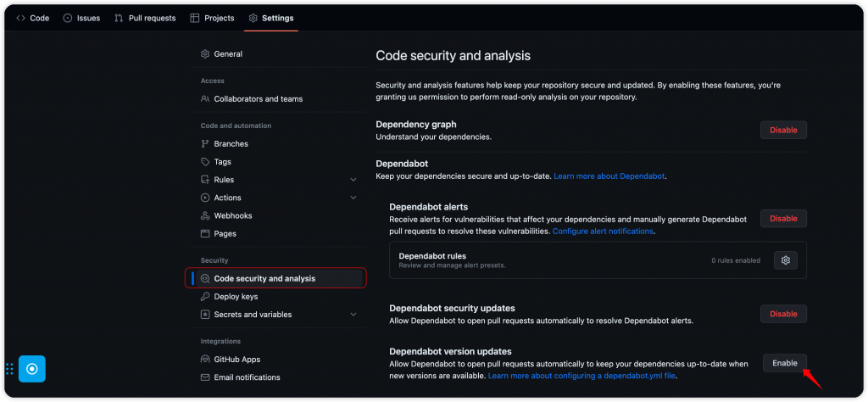
Task: Select Collaborators and teams in sidebar
Action: click(258, 99)
